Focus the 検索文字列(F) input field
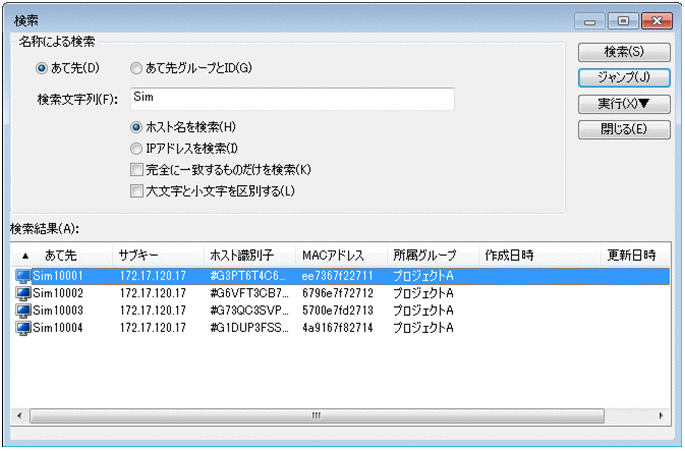The image size is (685, 451). click(x=292, y=99)
